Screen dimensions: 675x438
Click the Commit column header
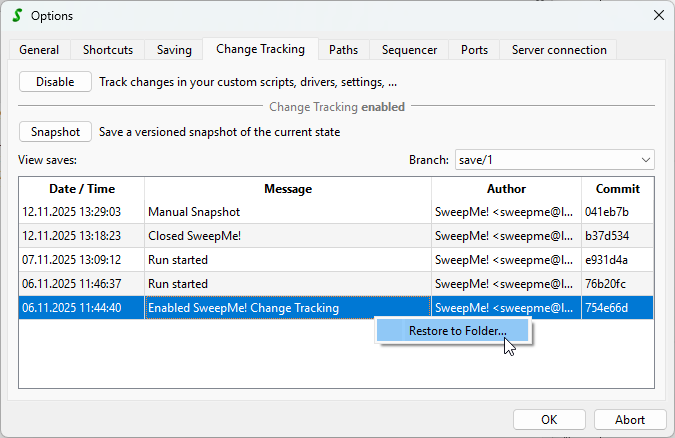(x=617, y=189)
